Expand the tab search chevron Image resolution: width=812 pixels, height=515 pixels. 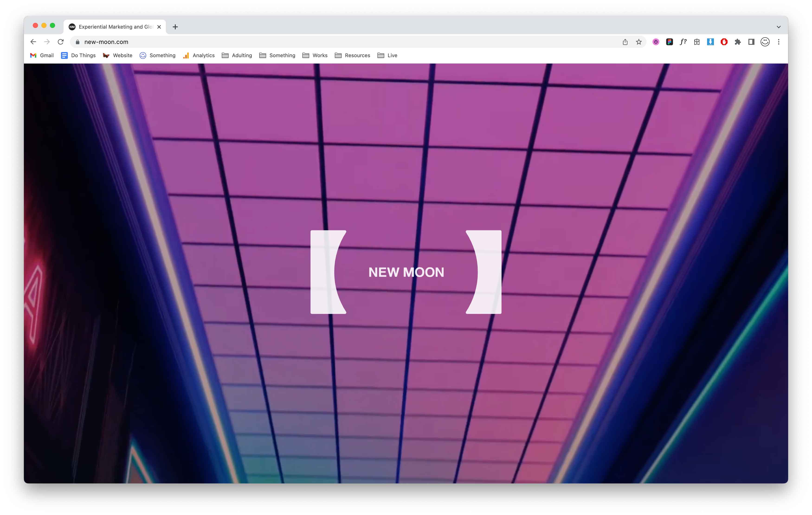(x=779, y=27)
